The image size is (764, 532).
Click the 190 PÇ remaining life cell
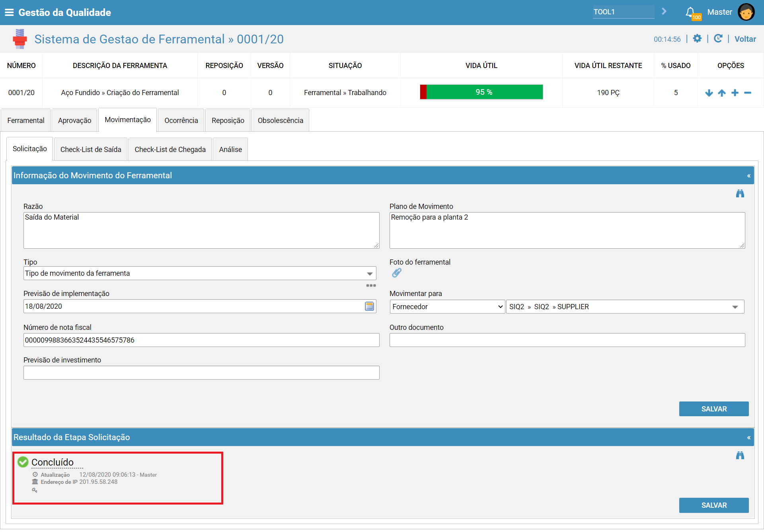(608, 93)
